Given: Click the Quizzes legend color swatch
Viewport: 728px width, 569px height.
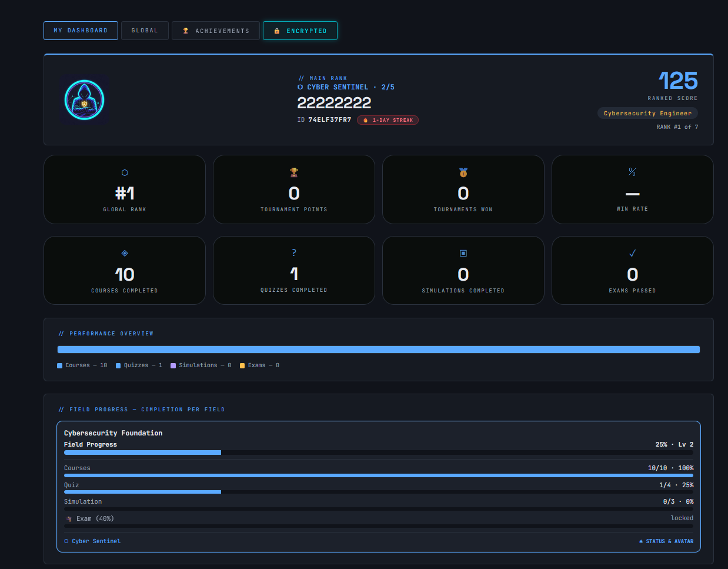Looking at the screenshot, I should pyautogui.click(x=118, y=366).
